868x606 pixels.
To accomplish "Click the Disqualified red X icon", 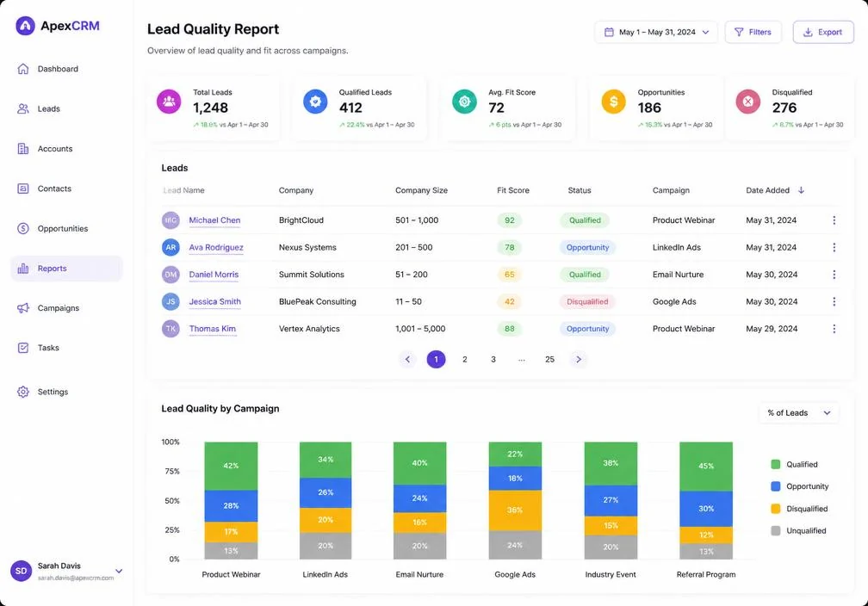I will click(747, 102).
